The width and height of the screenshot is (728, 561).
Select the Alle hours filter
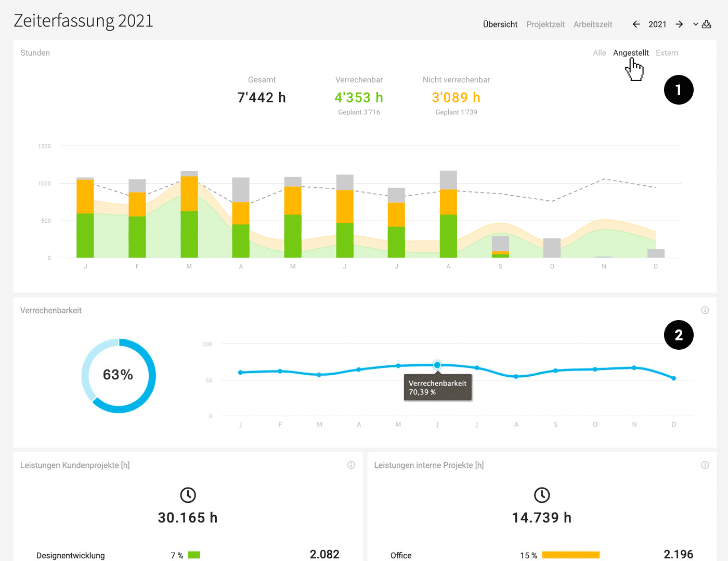pos(600,53)
